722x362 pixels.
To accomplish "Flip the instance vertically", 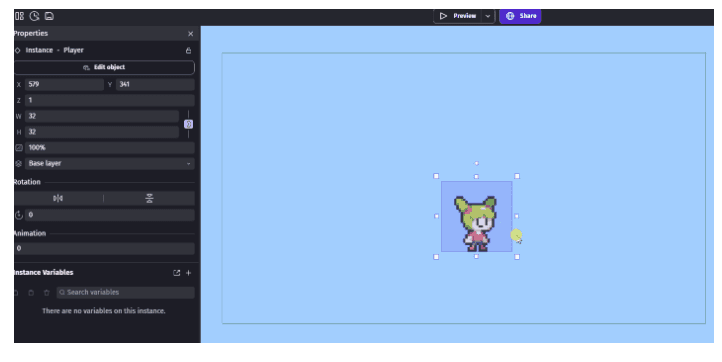I will pos(150,199).
